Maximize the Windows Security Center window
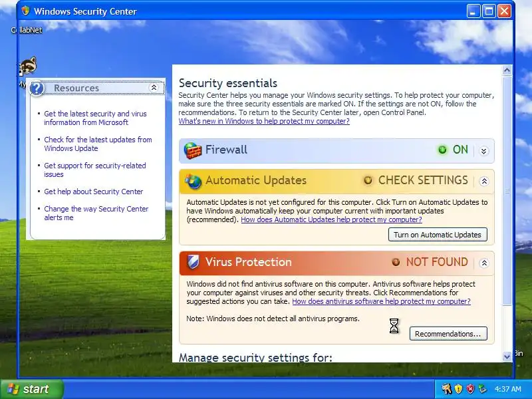532x399 pixels. 489,11
